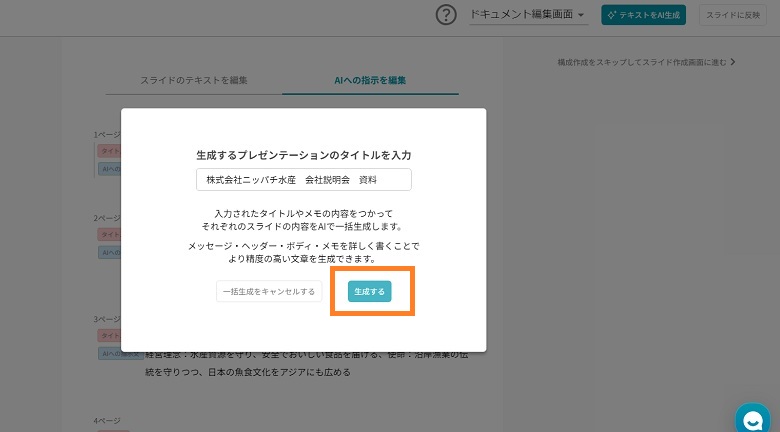Switch to the スライドのテキストを編集 tab

tap(194, 80)
